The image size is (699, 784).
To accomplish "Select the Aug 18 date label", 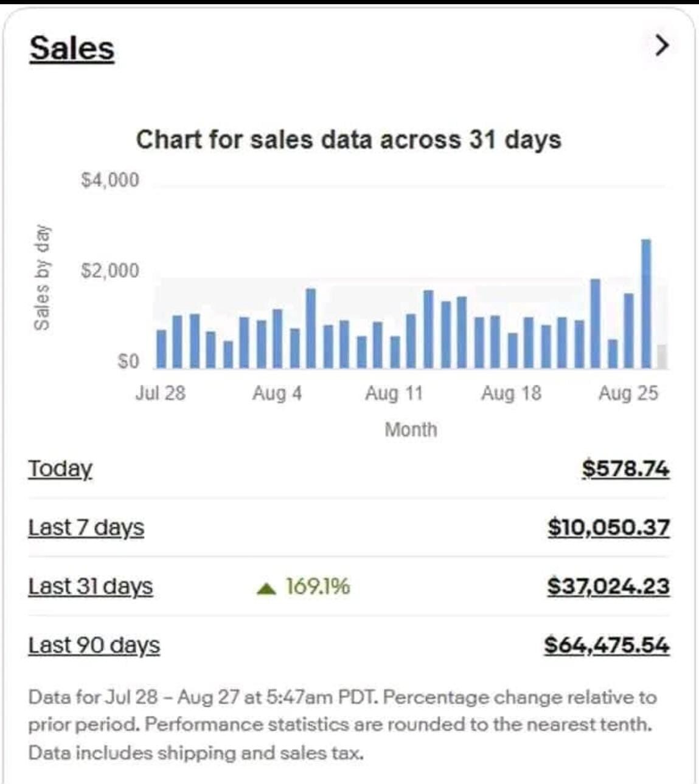I will (511, 393).
